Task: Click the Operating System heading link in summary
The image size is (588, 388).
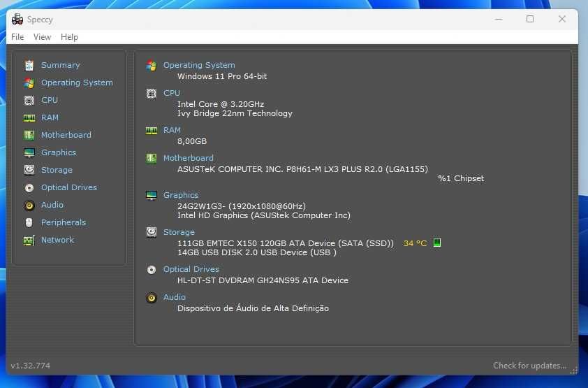Action: 199,65
